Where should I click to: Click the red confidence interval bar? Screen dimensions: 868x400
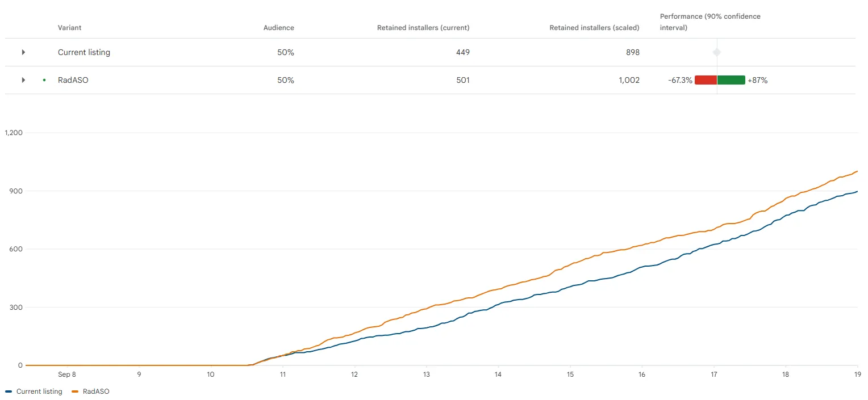(706, 80)
